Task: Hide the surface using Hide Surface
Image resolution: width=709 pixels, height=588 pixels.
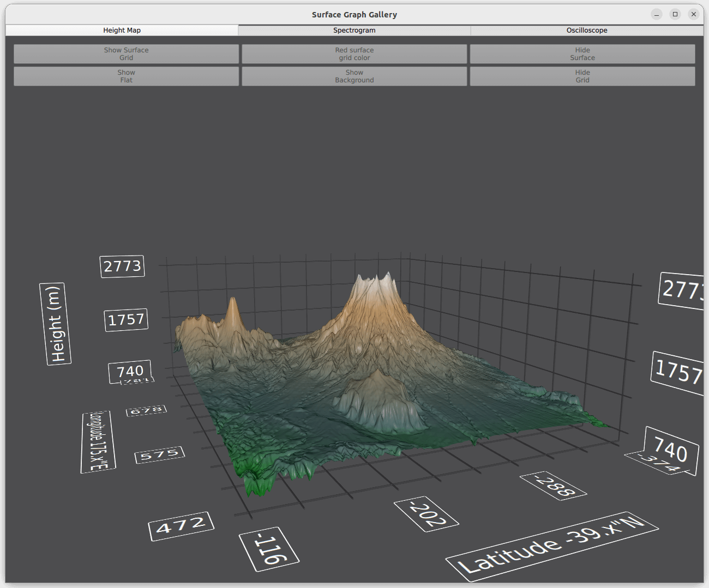Action: point(582,54)
